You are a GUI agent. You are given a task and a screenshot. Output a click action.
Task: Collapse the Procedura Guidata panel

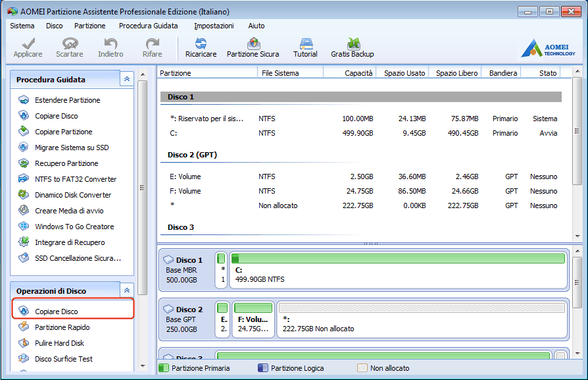pyautogui.click(x=127, y=79)
